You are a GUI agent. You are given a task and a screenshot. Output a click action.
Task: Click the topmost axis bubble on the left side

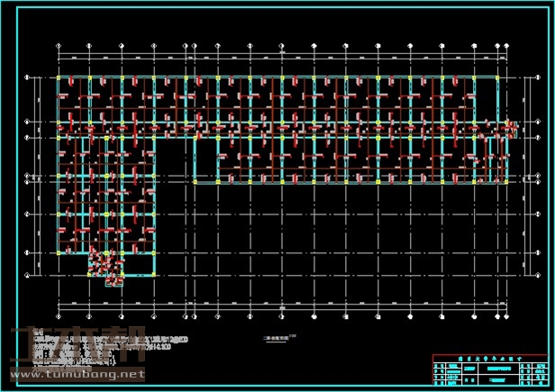click(x=29, y=78)
